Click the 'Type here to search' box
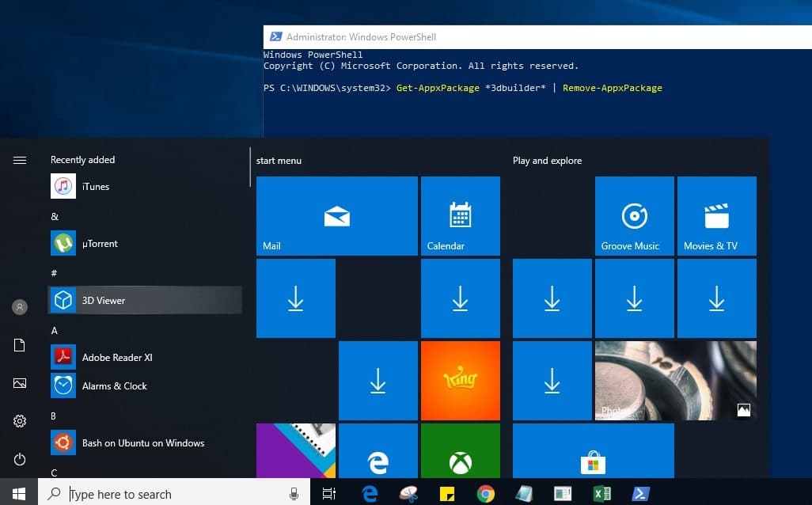 [x=174, y=494]
